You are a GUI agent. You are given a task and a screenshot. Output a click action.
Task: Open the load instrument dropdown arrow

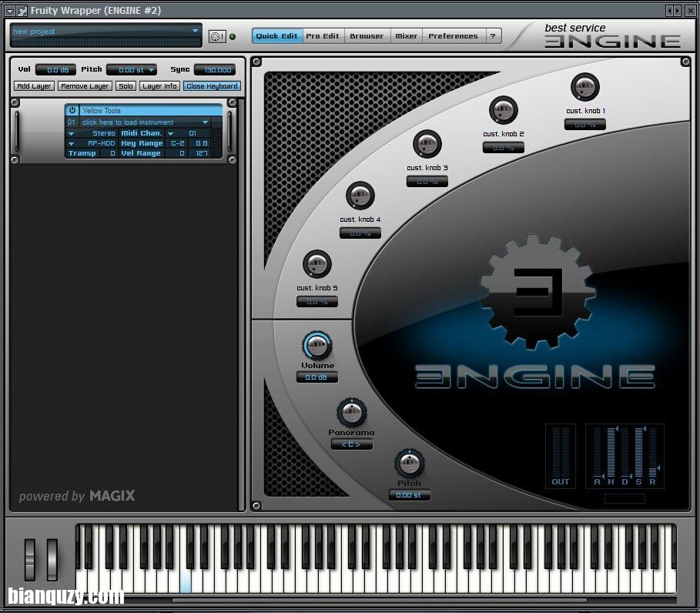click(205, 122)
